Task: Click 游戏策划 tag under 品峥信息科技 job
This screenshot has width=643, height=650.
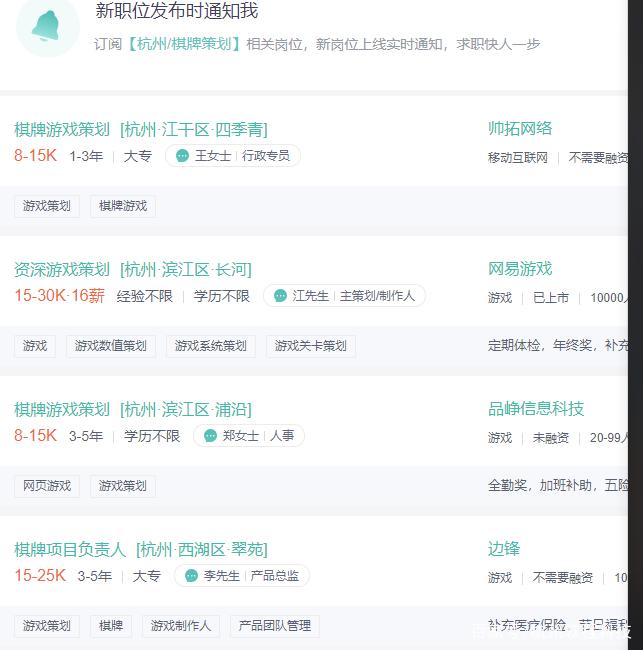Action: [123, 486]
